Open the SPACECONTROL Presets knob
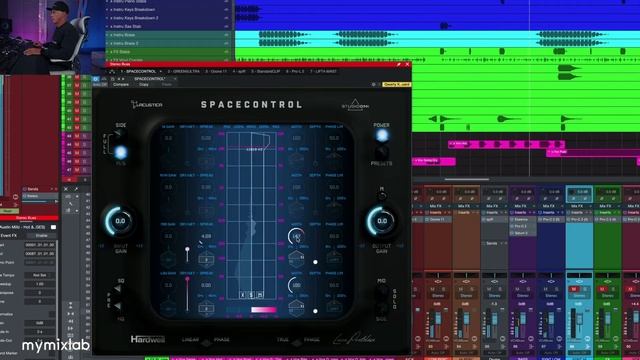This screenshot has height=360, width=640. 382,152
